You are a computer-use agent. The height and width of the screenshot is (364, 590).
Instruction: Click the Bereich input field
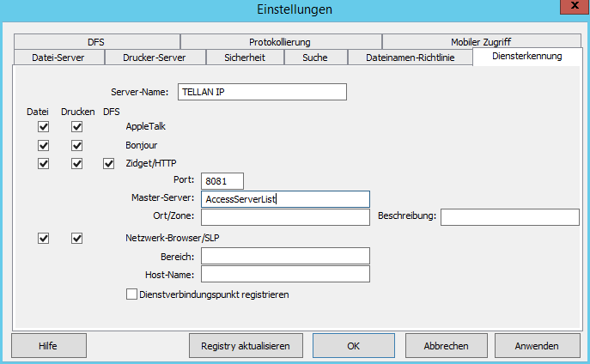click(286, 256)
